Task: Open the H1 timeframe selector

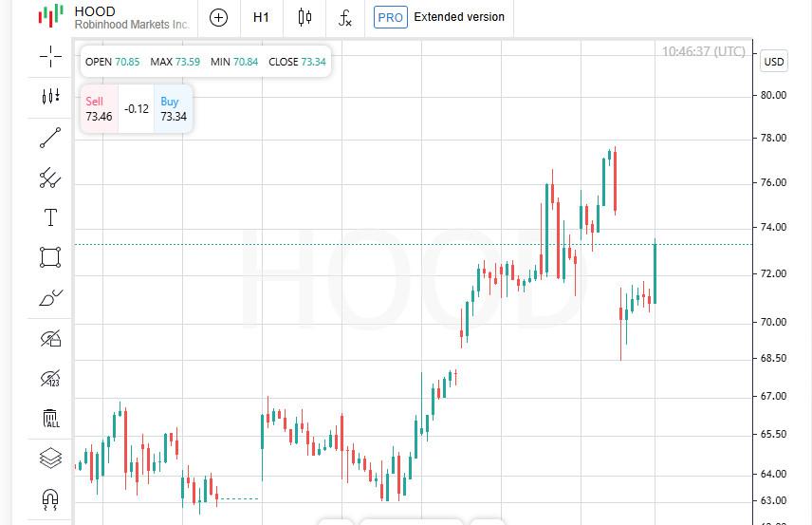Action: pos(261,18)
